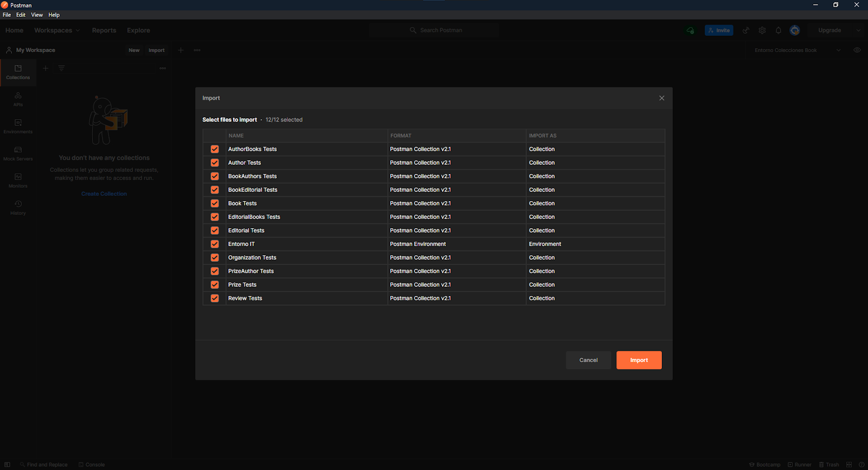Image resolution: width=868 pixels, height=470 pixels.
Task: Click New in My Workspace
Action: (x=134, y=50)
